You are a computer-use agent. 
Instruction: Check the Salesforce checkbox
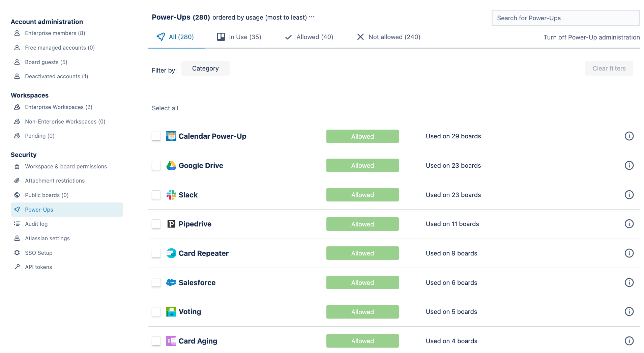pyautogui.click(x=156, y=282)
